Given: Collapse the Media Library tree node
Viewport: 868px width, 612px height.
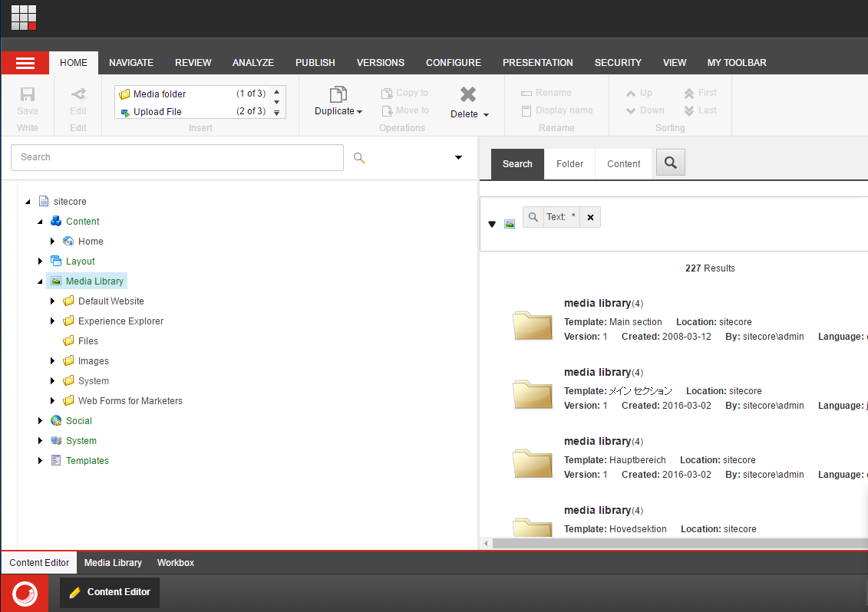Looking at the screenshot, I should (41, 281).
